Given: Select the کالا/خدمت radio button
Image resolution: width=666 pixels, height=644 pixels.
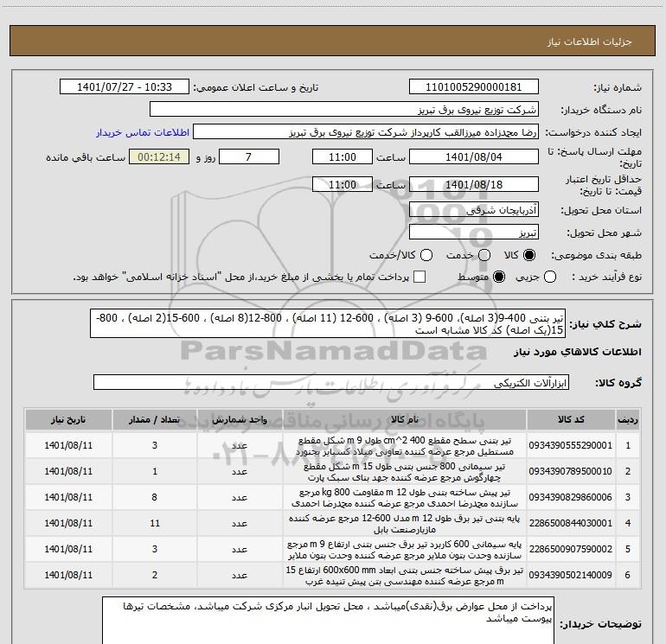Looking at the screenshot, I should [426, 255].
